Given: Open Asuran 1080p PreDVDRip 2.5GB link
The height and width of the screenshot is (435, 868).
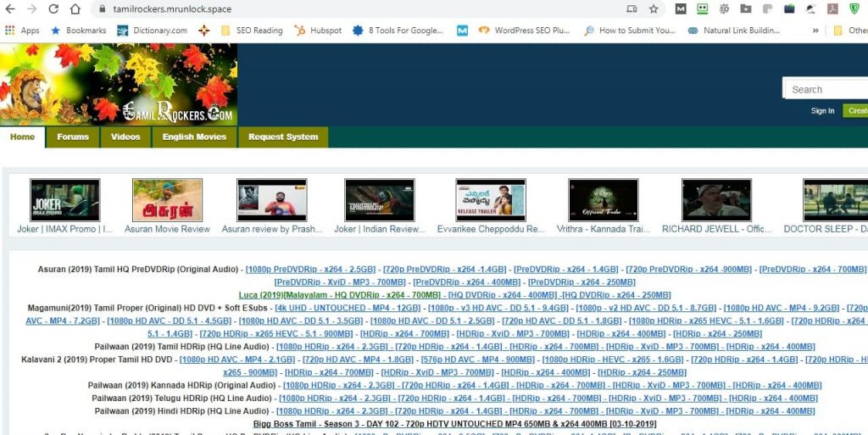Looking at the screenshot, I should [x=310, y=269].
